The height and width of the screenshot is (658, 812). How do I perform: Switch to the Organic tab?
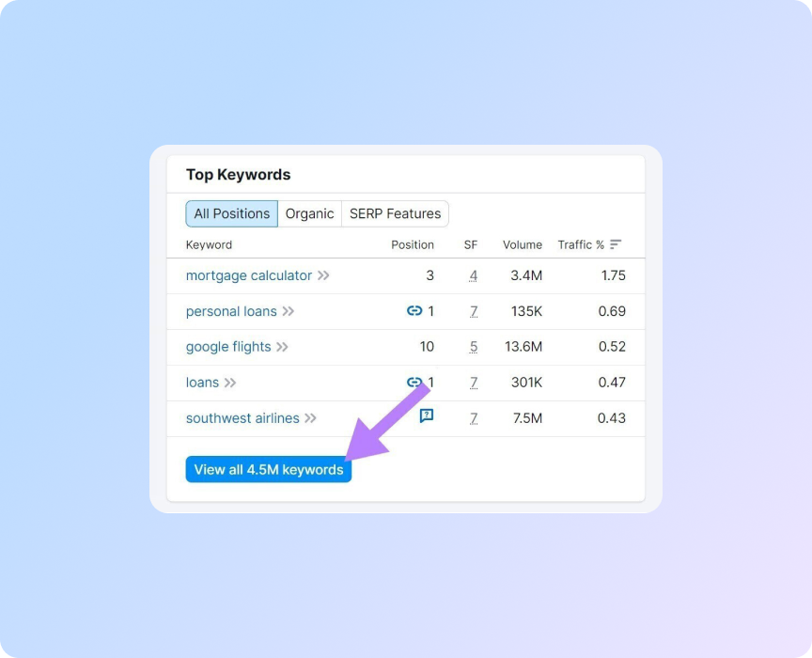(310, 213)
